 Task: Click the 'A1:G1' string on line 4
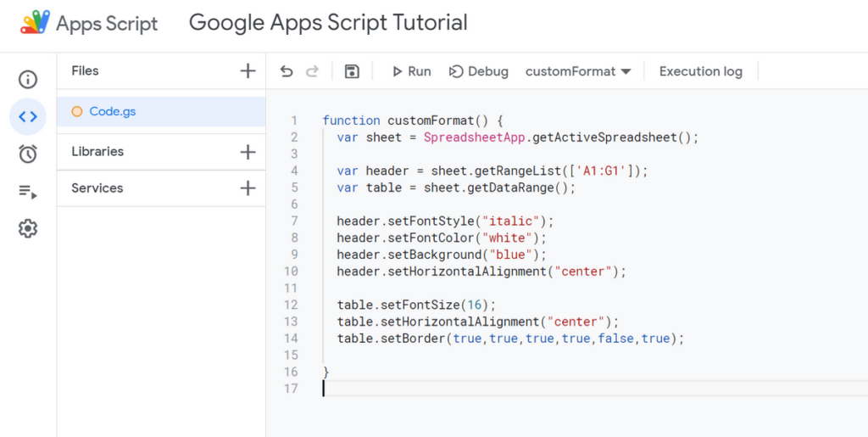[x=601, y=171]
